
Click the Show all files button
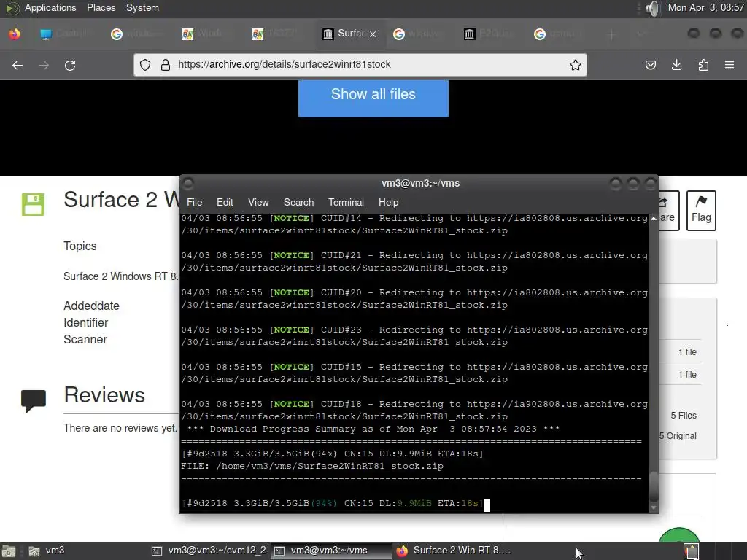(x=373, y=98)
